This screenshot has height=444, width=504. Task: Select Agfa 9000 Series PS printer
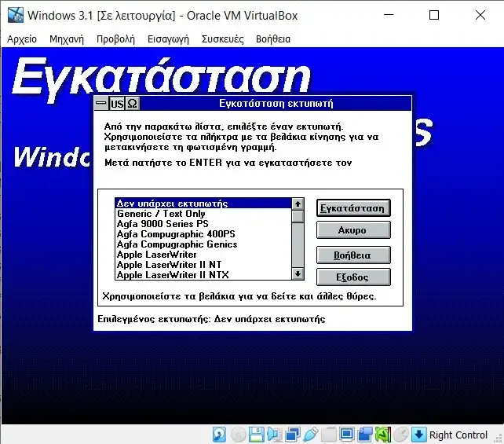(x=203, y=224)
